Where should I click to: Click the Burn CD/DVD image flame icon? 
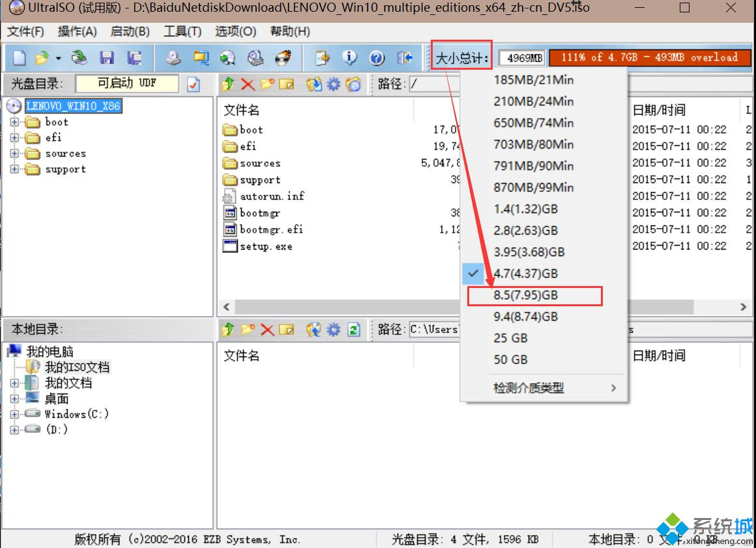click(283, 58)
